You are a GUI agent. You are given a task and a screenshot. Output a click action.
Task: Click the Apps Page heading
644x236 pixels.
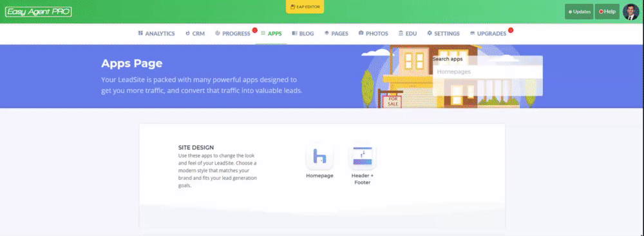tap(132, 63)
